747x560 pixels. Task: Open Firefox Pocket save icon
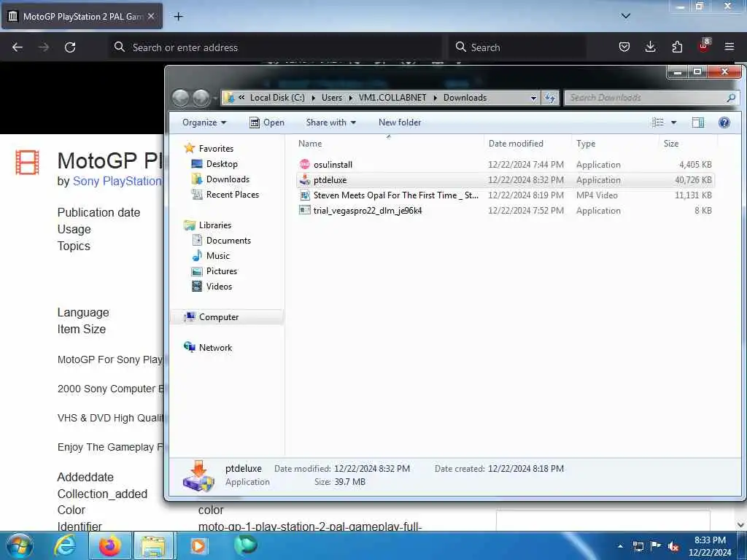[x=624, y=47]
